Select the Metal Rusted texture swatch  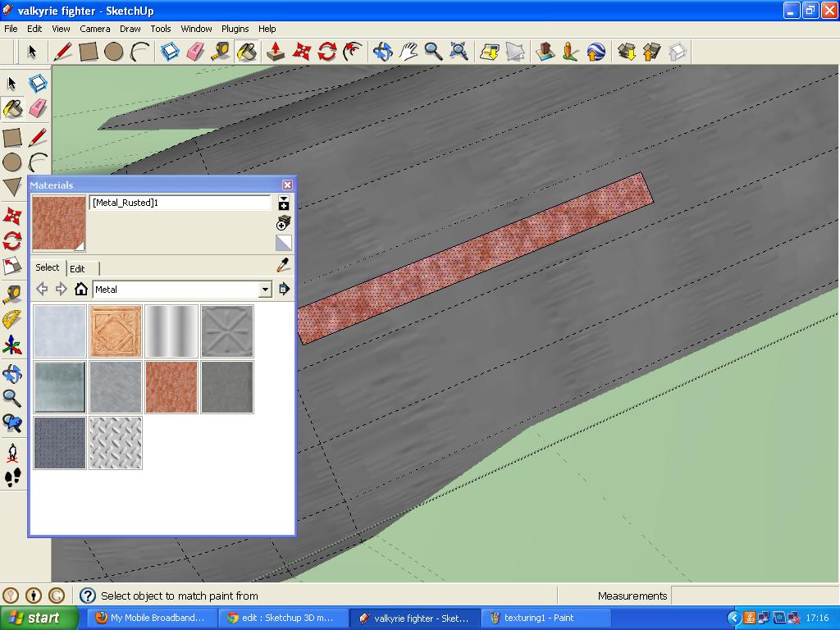click(x=171, y=386)
